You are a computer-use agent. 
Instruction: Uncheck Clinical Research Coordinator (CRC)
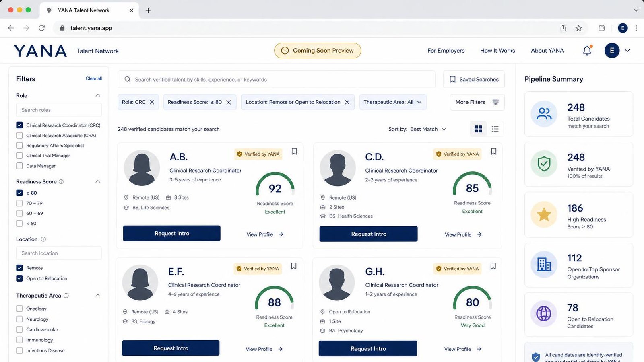coord(19,125)
